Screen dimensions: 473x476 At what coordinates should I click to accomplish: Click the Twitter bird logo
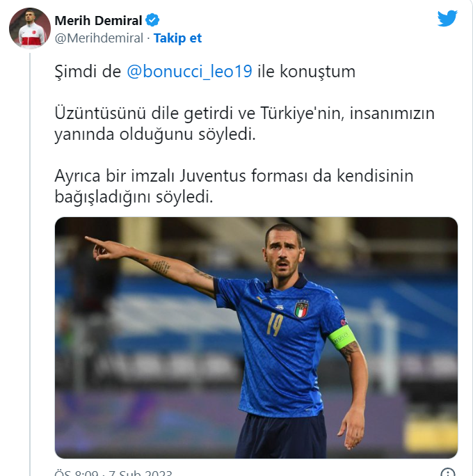(x=447, y=19)
